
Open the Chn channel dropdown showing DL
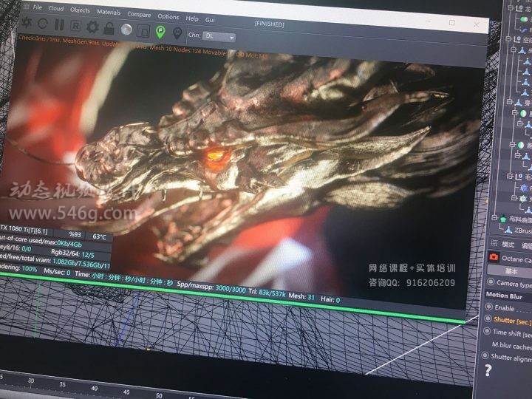(x=219, y=36)
